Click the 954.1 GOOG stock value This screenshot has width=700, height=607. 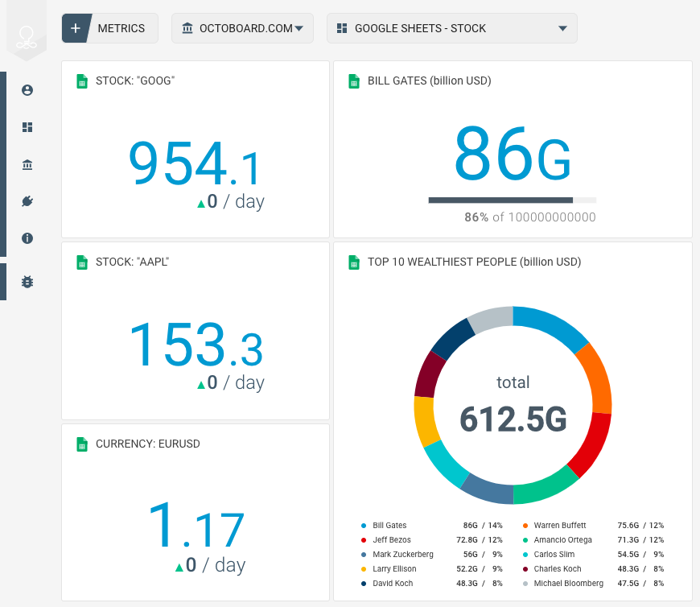(195, 163)
